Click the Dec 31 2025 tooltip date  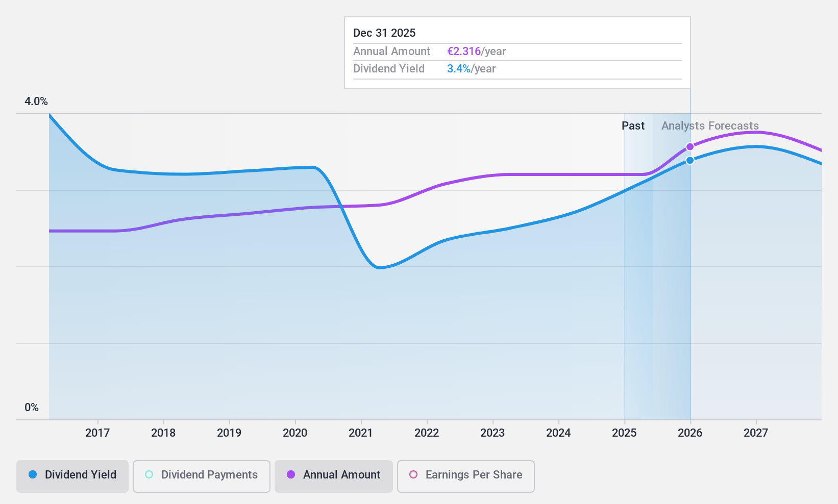click(x=384, y=33)
